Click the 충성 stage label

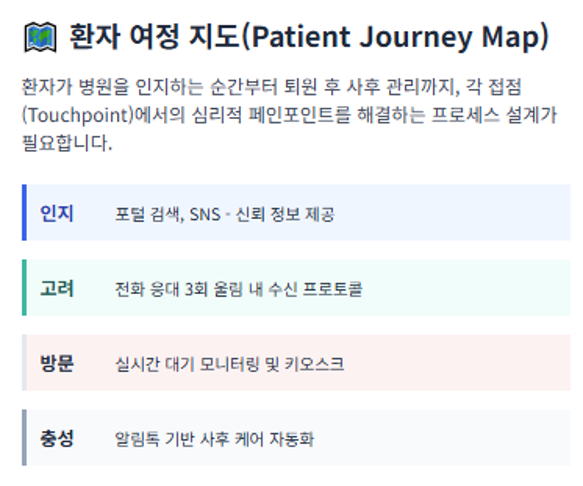tap(57, 438)
